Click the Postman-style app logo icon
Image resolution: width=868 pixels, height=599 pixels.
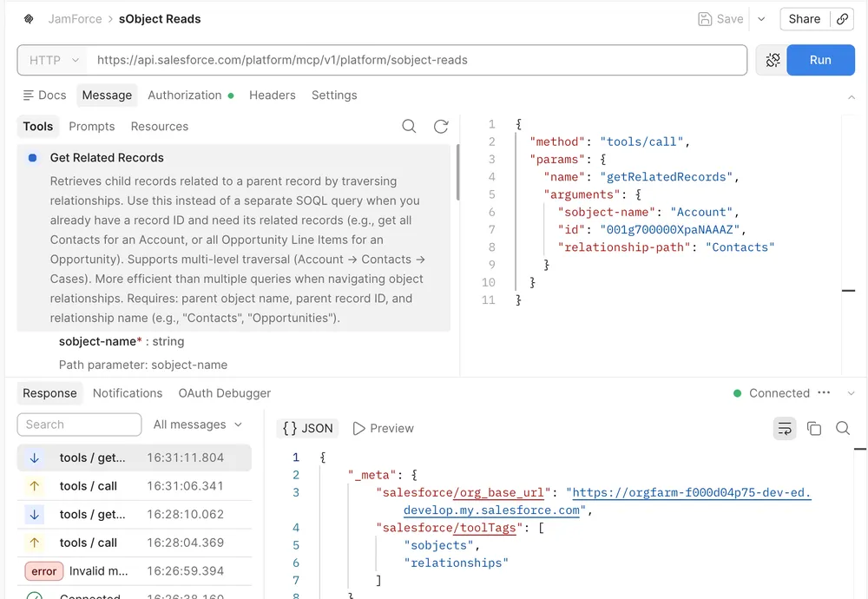coord(29,19)
